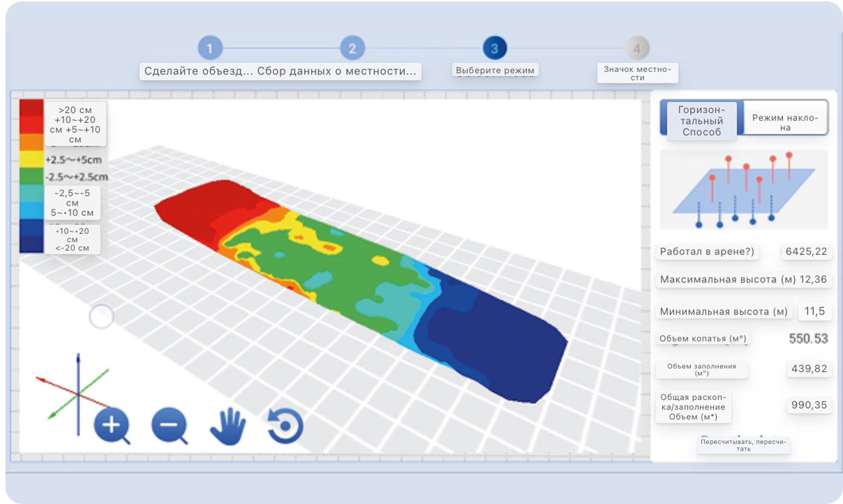Select the hand pan tool
Viewport: 843px width, 504px height.
coord(228,426)
